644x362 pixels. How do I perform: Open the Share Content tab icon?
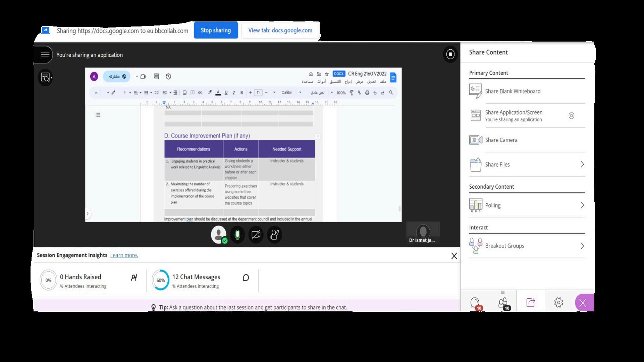tap(531, 303)
